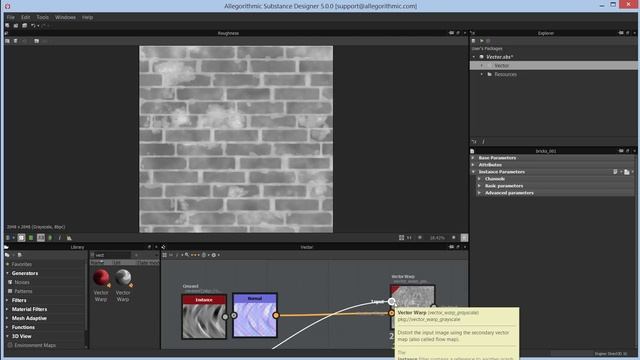
Task: Click the Instance Parameters folder icon
Action: [x=627, y=172]
